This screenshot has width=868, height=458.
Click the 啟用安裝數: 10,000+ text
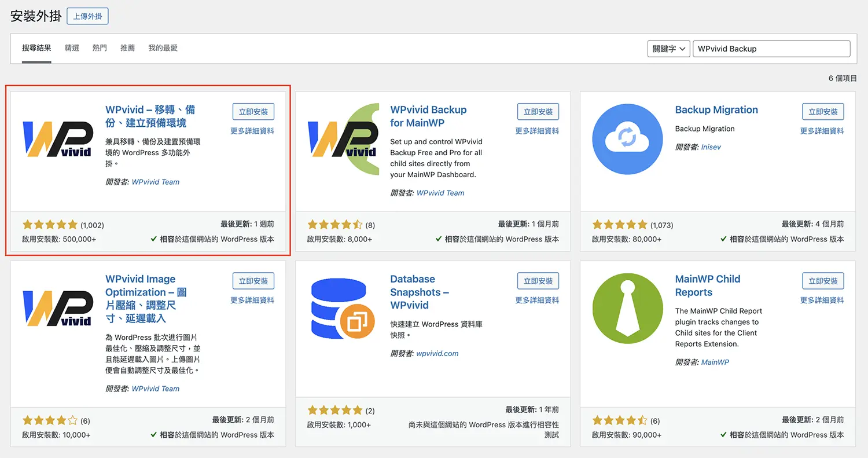tap(57, 435)
